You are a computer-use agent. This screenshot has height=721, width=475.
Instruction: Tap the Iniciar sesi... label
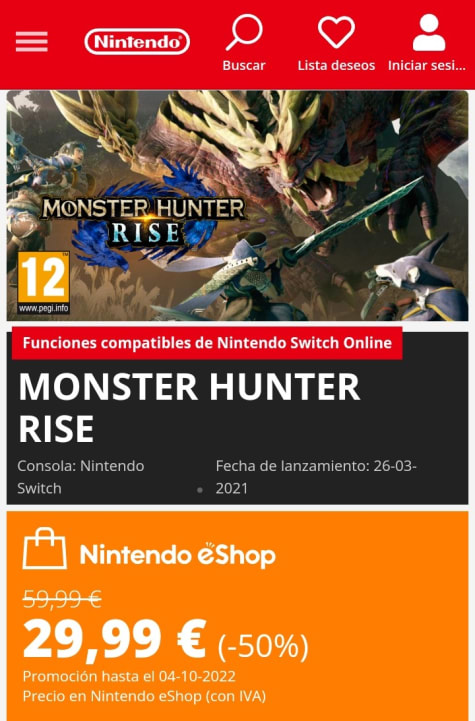427,65
